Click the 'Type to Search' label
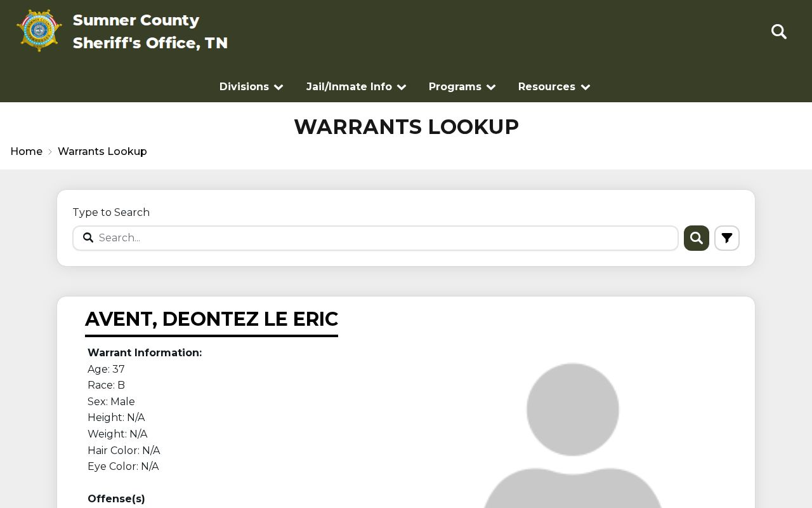The height and width of the screenshot is (508, 812). [x=111, y=212]
